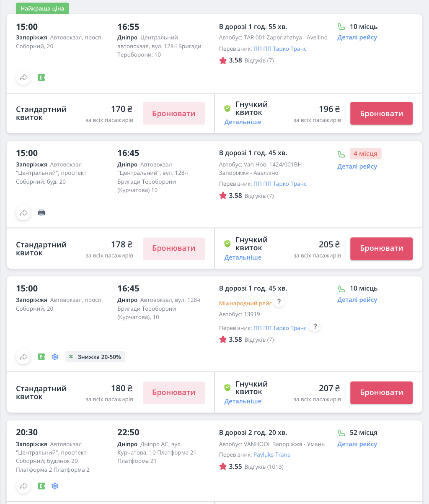Click share icon on 16:55 arrival trip
The image size is (429, 504).
23,78
